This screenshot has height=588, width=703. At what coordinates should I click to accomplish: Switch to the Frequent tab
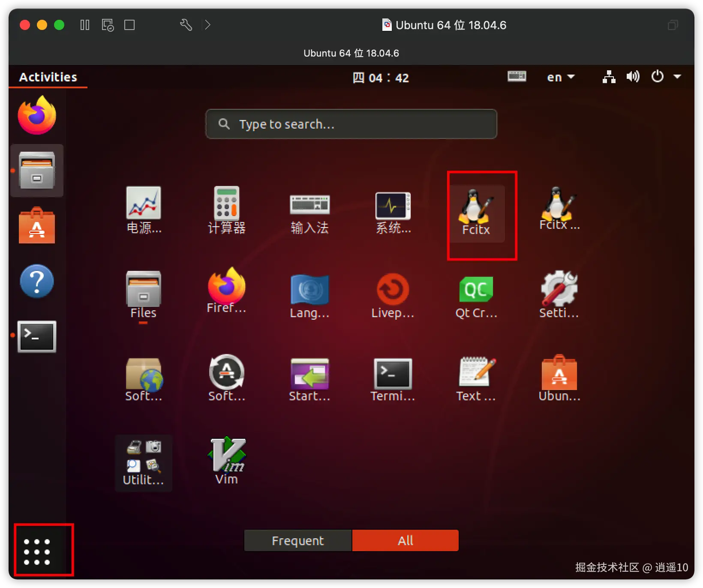298,540
